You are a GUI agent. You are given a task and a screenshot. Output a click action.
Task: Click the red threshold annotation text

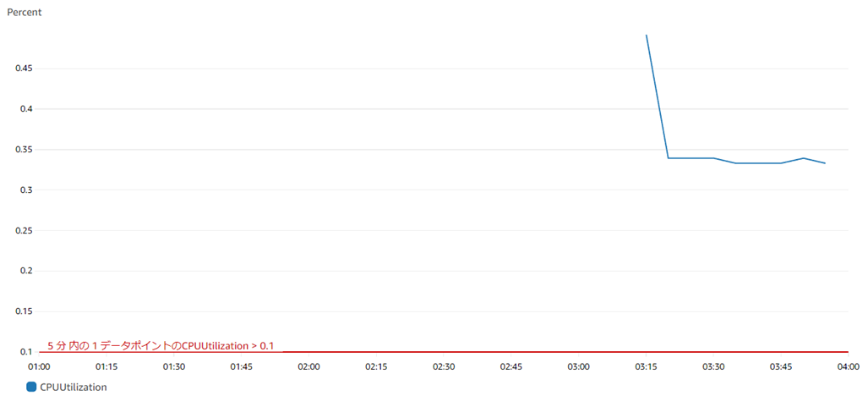click(x=161, y=345)
